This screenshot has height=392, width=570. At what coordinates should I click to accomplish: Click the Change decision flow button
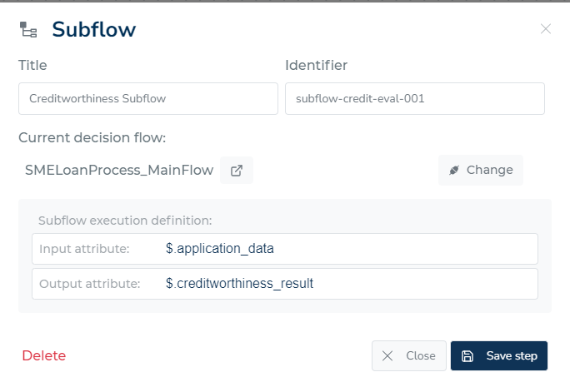click(481, 170)
